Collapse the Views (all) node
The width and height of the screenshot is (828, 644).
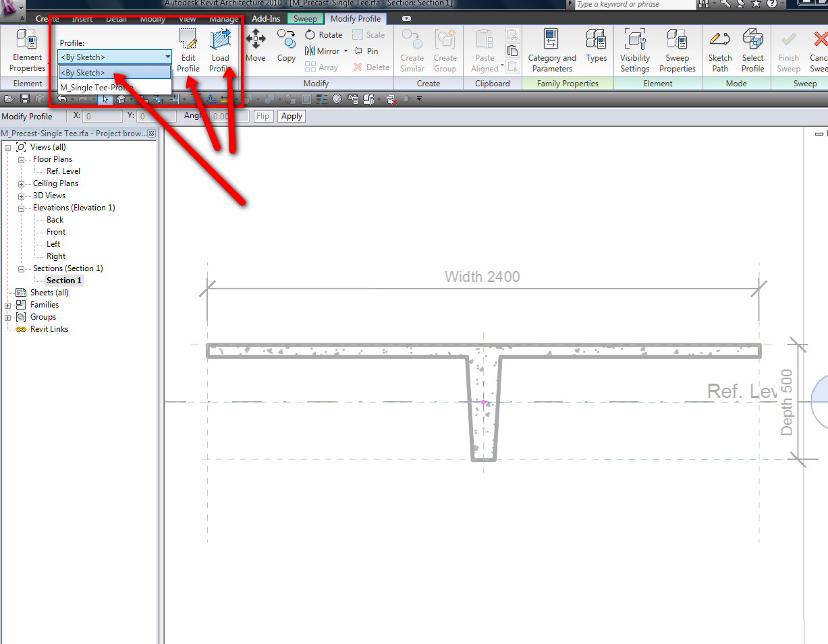7,147
